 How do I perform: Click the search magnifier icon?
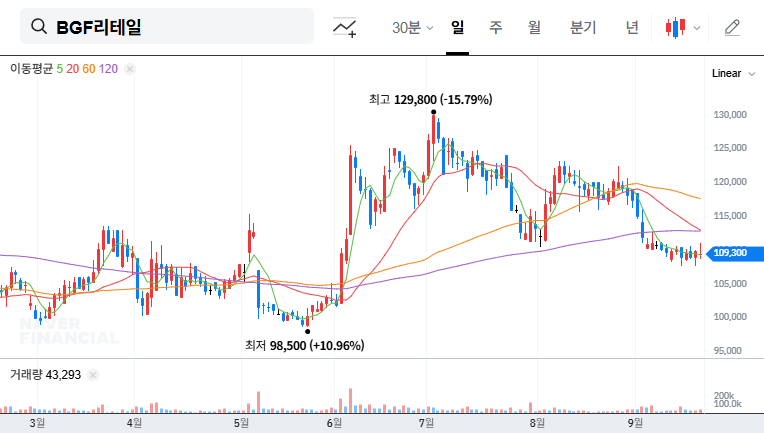(x=39, y=26)
